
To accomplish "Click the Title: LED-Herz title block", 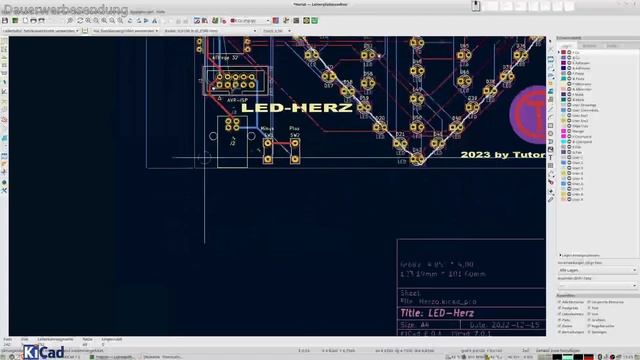I will coord(437,313).
